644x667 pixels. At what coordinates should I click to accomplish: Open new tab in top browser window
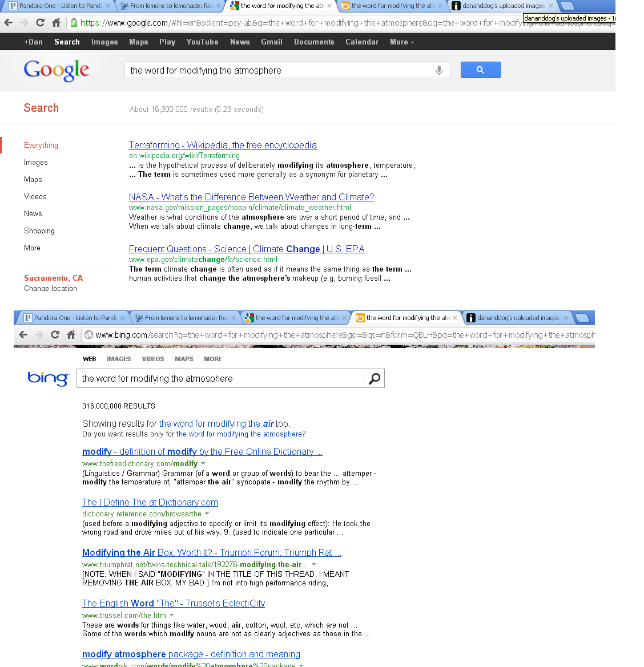pos(566,6)
